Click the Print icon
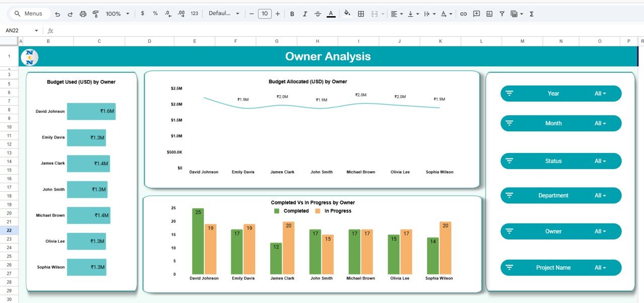The height and width of the screenshot is (303, 644). 83,14
